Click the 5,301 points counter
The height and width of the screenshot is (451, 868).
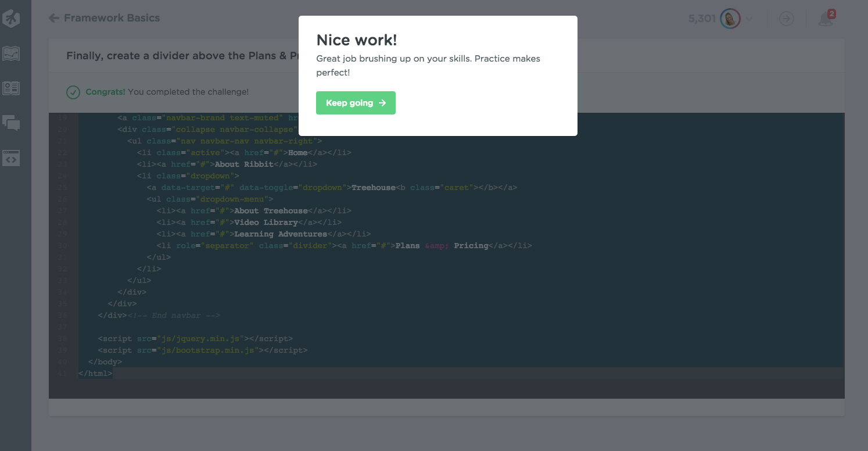(x=702, y=19)
